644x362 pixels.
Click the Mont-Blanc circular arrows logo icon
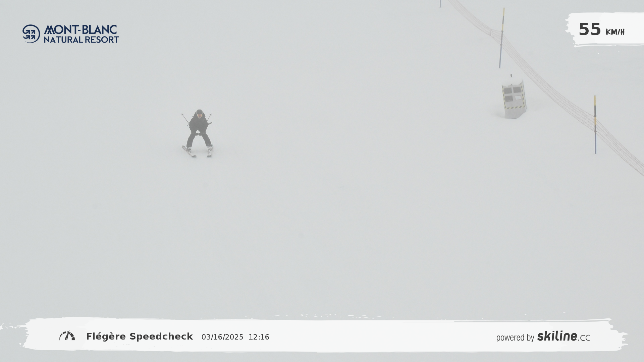pyautogui.click(x=31, y=34)
